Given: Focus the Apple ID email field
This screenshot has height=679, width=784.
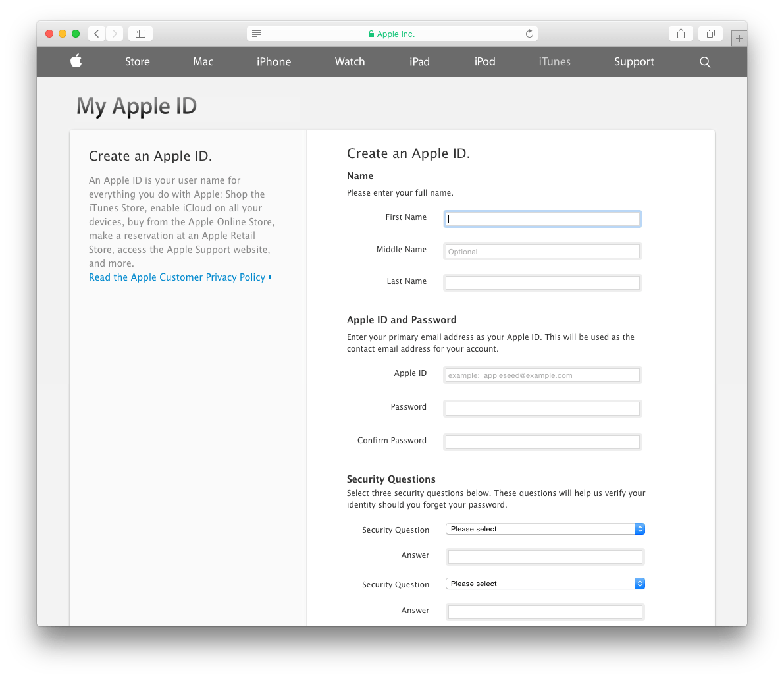Looking at the screenshot, I should [542, 375].
